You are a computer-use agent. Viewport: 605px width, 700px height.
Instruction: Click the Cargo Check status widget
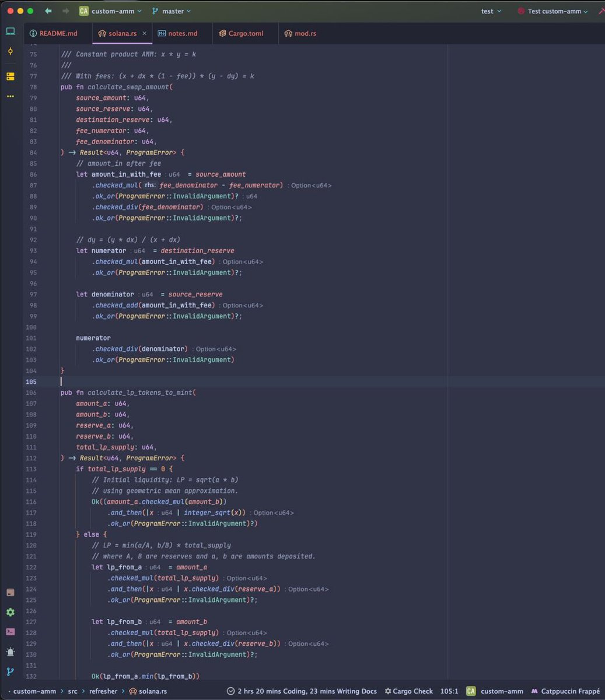coord(408,691)
